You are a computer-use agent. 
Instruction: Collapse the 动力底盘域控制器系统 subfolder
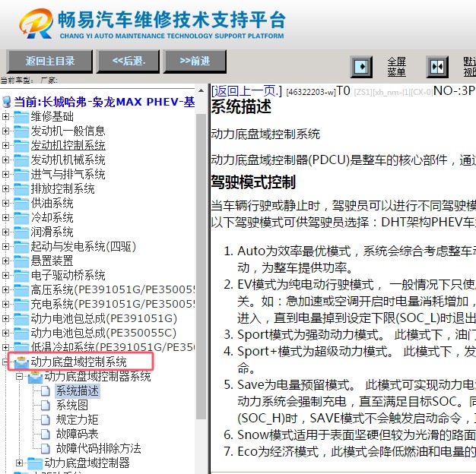point(20,376)
